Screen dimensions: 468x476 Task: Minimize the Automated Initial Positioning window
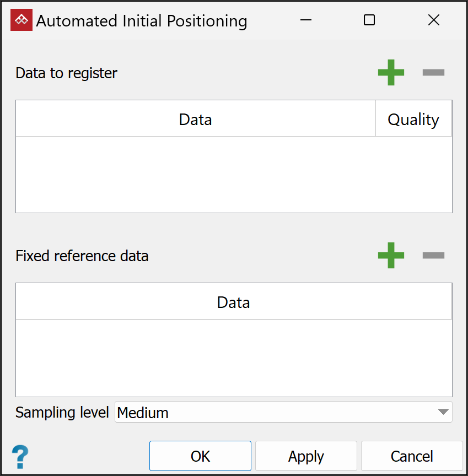click(x=306, y=21)
